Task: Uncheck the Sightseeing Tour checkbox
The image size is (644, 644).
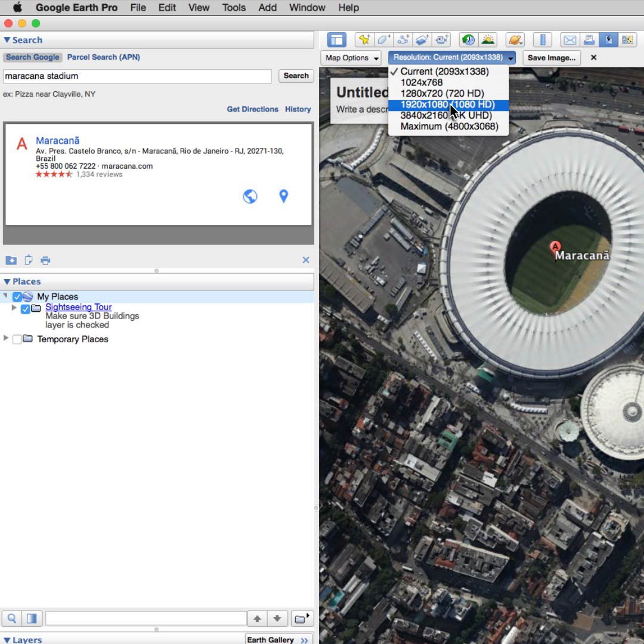Action: (x=25, y=309)
